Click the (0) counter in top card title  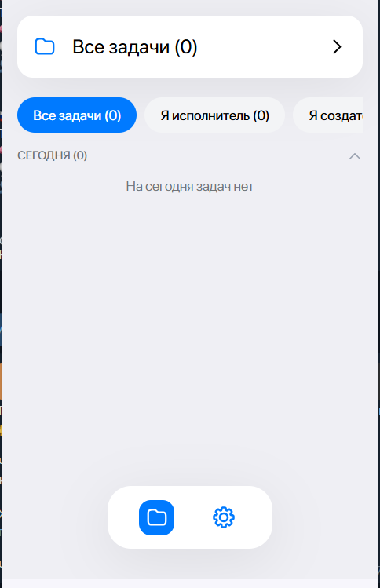pos(186,47)
